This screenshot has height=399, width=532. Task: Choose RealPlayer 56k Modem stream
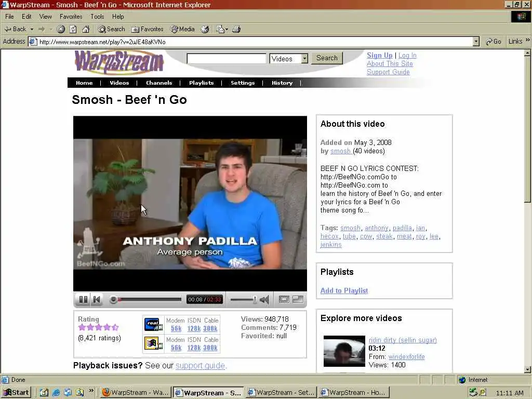(176, 328)
